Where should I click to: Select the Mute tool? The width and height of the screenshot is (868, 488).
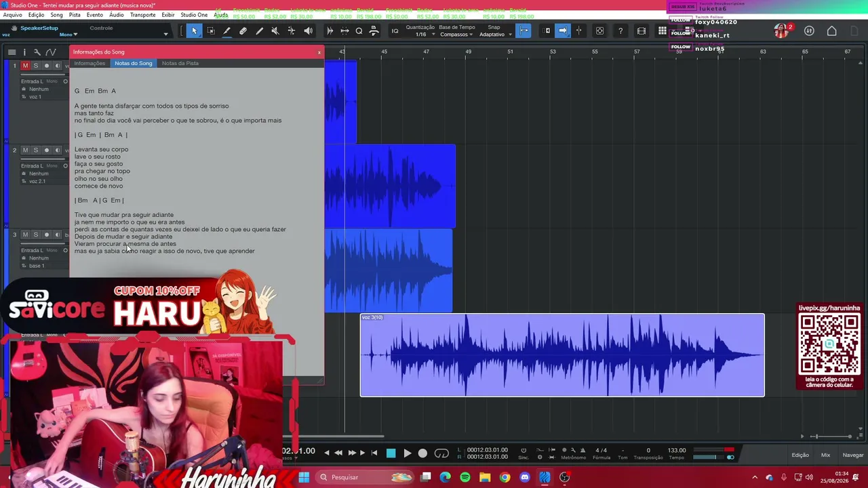[275, 30]
